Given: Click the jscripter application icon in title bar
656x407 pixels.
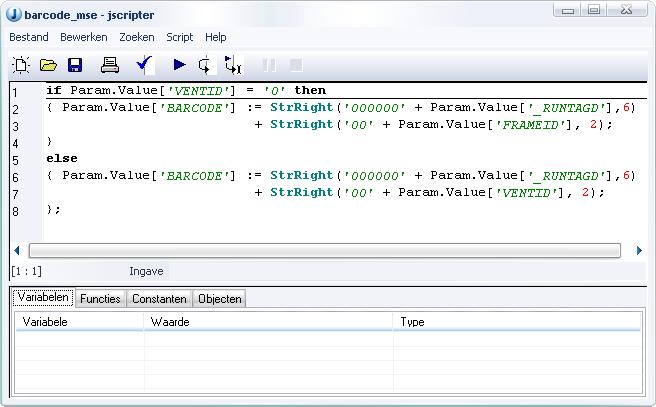Looking at the screenshot, I should pyautogui.click(x=13, y=15).
